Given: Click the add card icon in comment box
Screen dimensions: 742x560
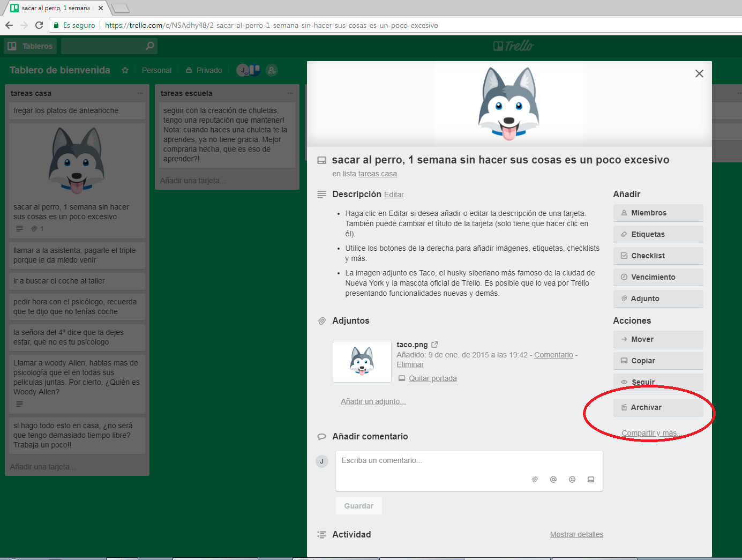Looking at the screenshot, I should (x=590, y=480).
